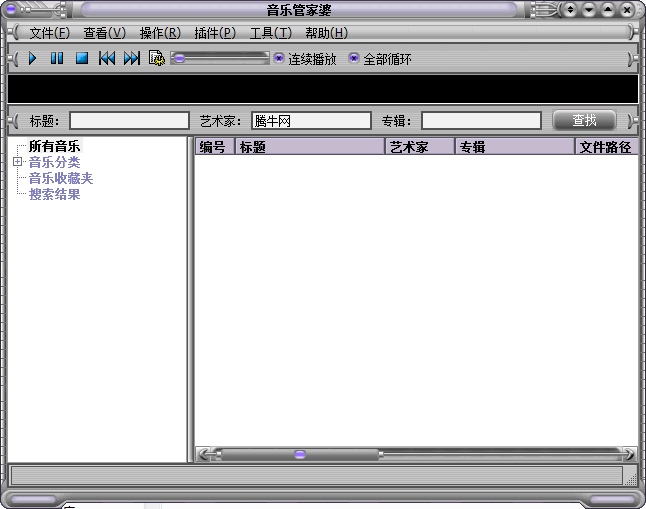
Task: Click the horizontal scrollbar thumb
Action: (x=300, y=454)
